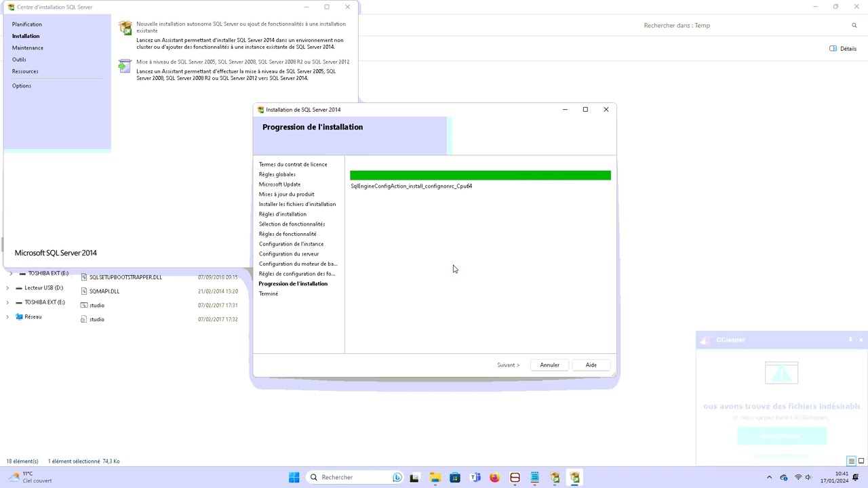This screenshot has width=868, height=488.
Task: Open Microsoft Teams from the taskbar
Action: [x=475, y=478]
